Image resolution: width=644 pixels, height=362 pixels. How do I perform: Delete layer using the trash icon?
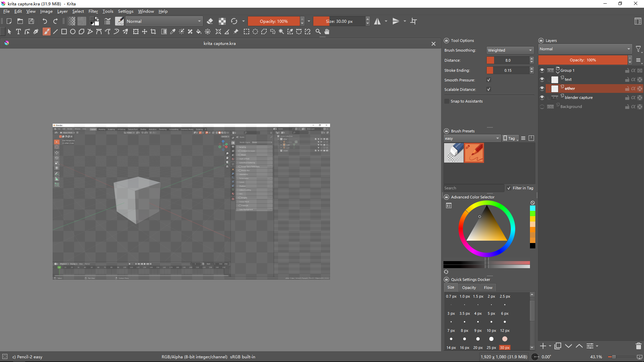[638, 346]
